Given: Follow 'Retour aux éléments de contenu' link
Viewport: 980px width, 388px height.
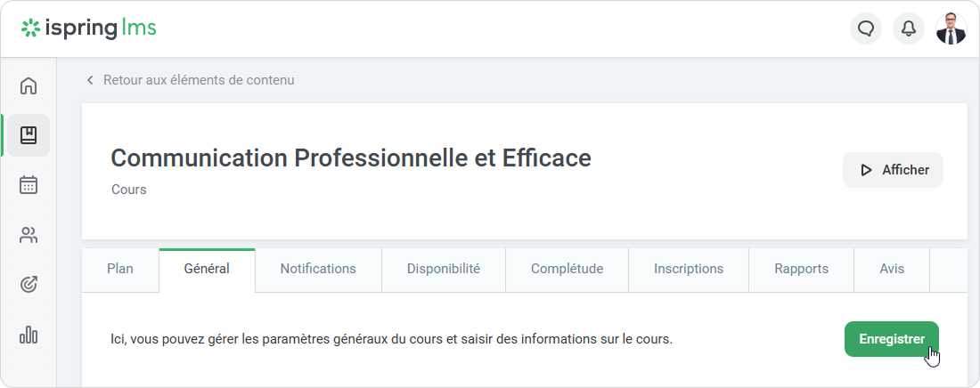Looking at the screenshot, I should coord(199,80).
